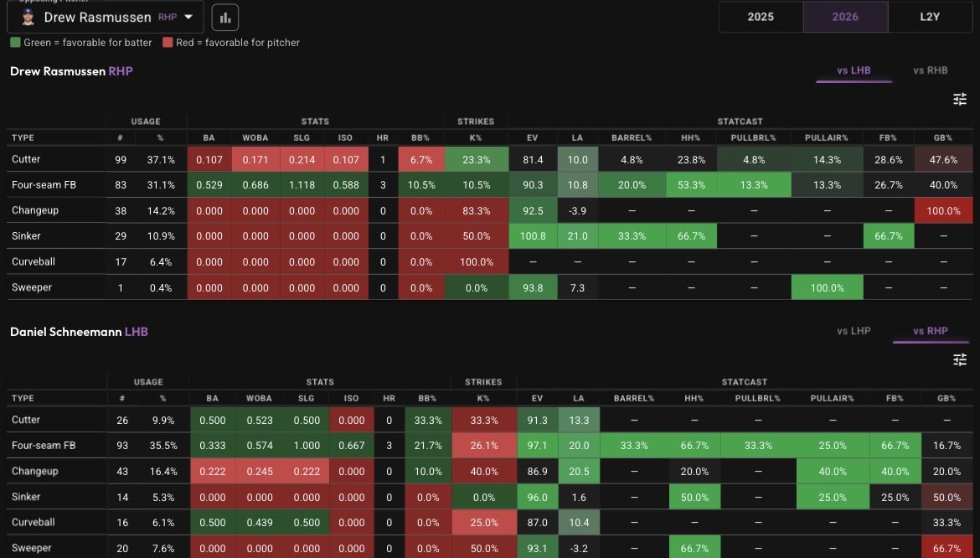Select Changeup row in Schneemann table

490,471
